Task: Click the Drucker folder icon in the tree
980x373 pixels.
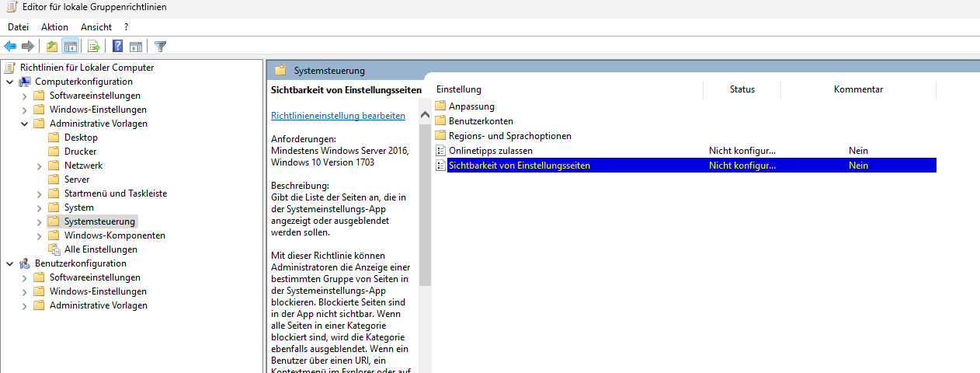Action: pyautogui.click(x=54, y=152)
